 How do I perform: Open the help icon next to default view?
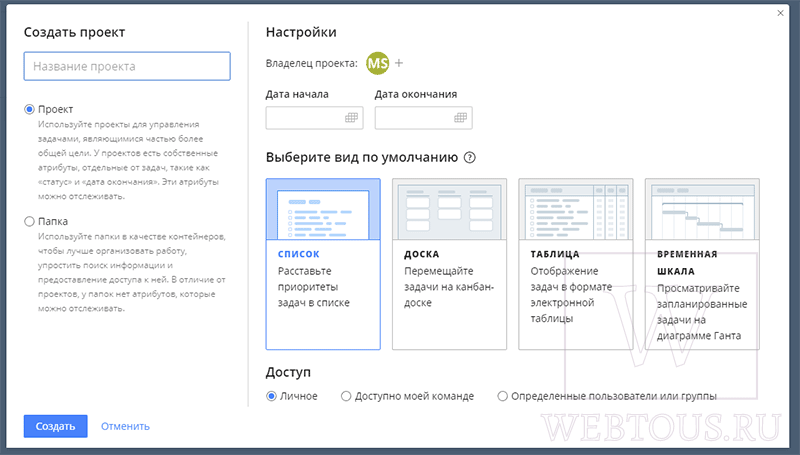pos(469,158)
